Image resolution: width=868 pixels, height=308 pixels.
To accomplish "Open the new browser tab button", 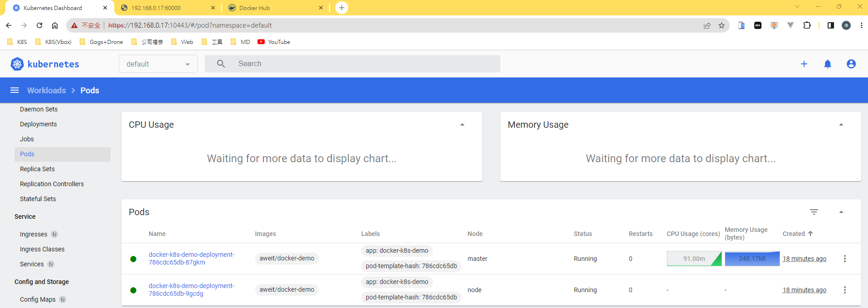I will click(x=342, y=8).
